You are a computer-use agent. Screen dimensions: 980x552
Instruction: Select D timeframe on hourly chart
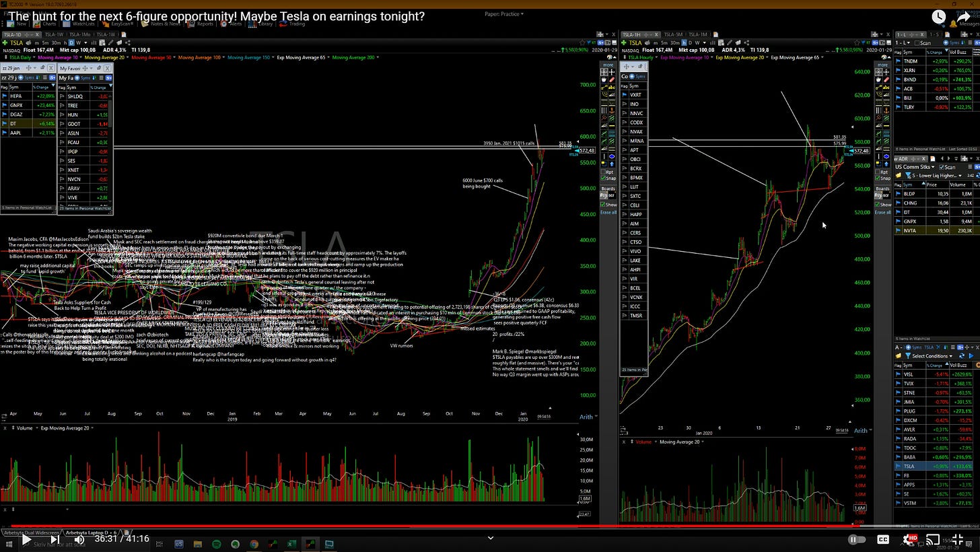coord(689,43)
